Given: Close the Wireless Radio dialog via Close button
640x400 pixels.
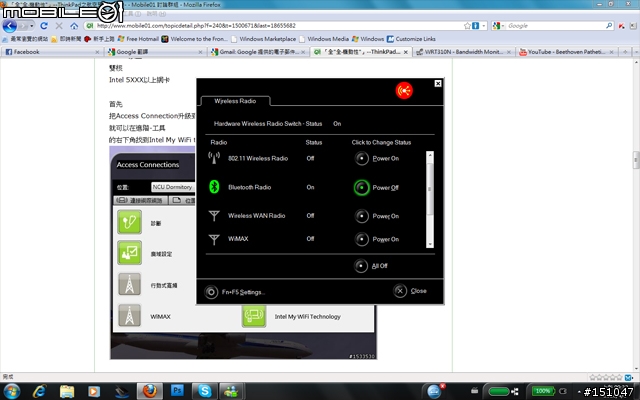Looking at the screenshot, I should click(400, 291).
